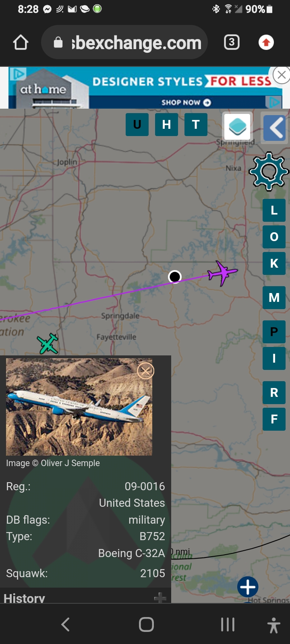Zoom in with the plus button
This screenshot has width=290, height=644.
tap(248, 587)
